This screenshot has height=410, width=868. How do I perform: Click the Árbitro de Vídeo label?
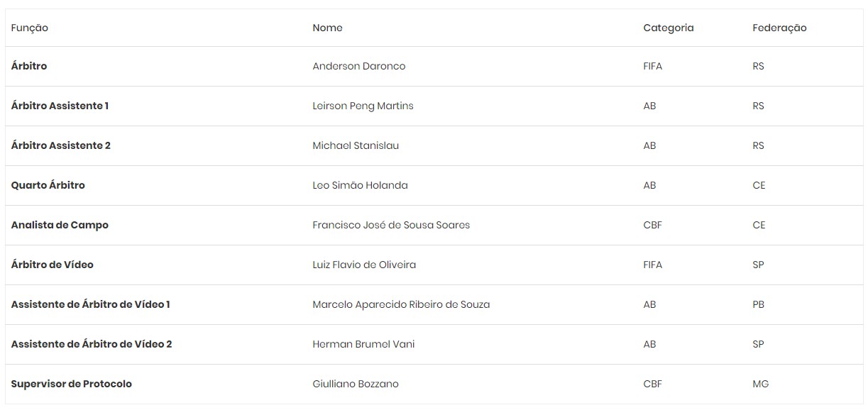click(52, 265)
